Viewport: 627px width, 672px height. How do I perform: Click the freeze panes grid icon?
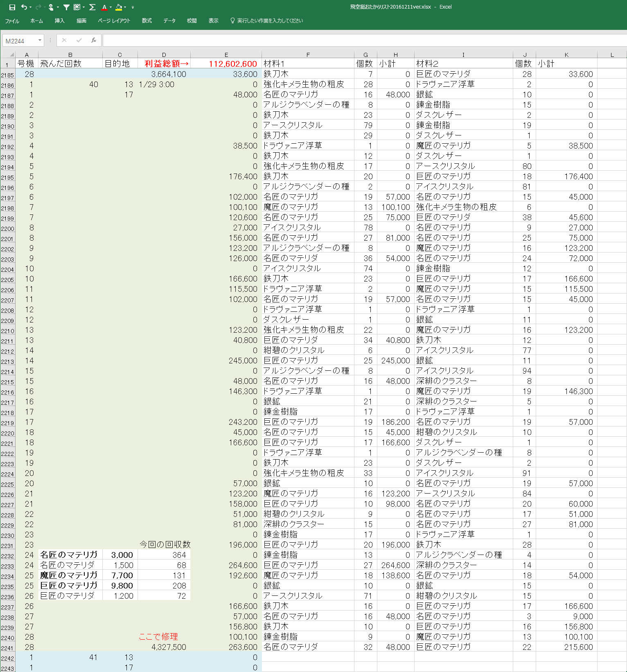click(77, 7)
